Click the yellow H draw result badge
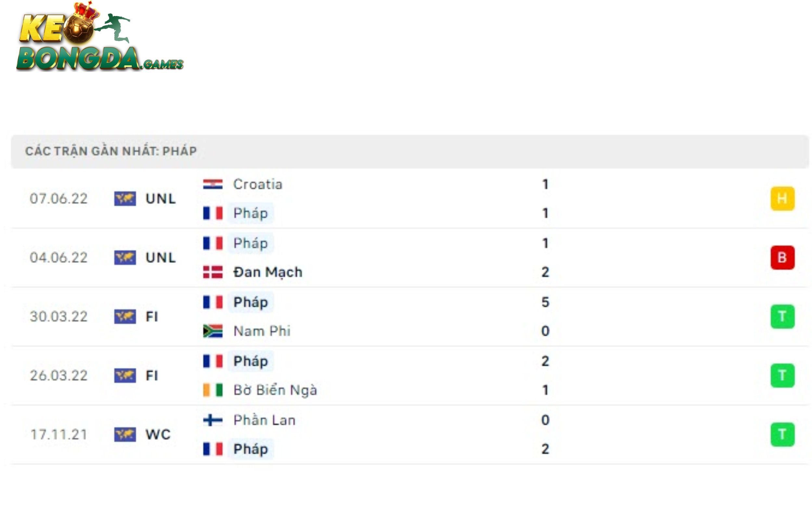 tap(782, 199)
